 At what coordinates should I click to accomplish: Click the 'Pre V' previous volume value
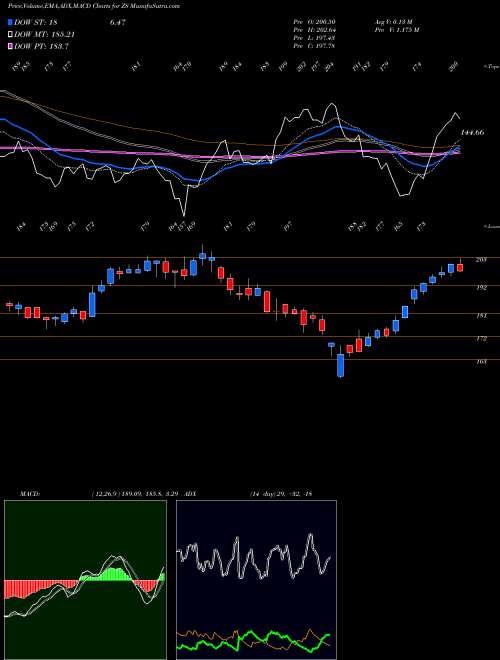396,30
